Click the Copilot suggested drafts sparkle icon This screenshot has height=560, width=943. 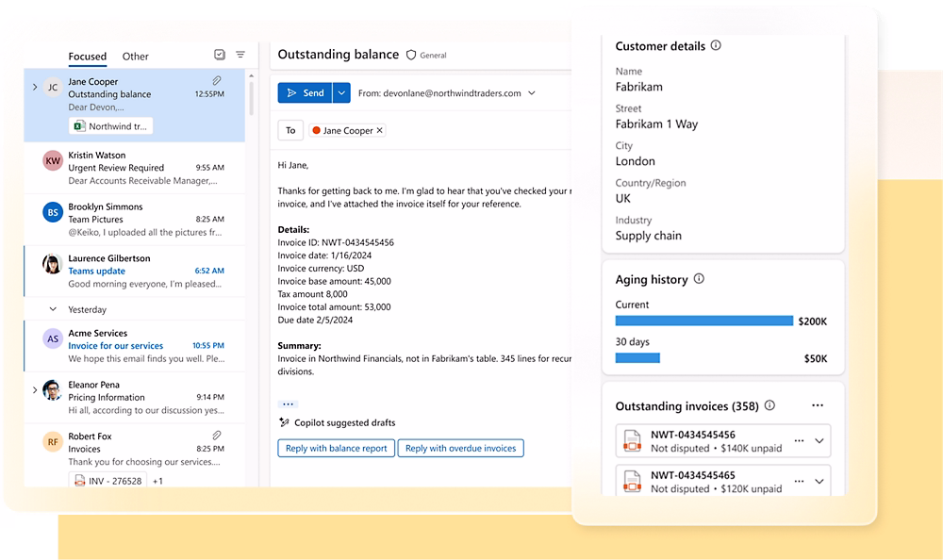285,422
